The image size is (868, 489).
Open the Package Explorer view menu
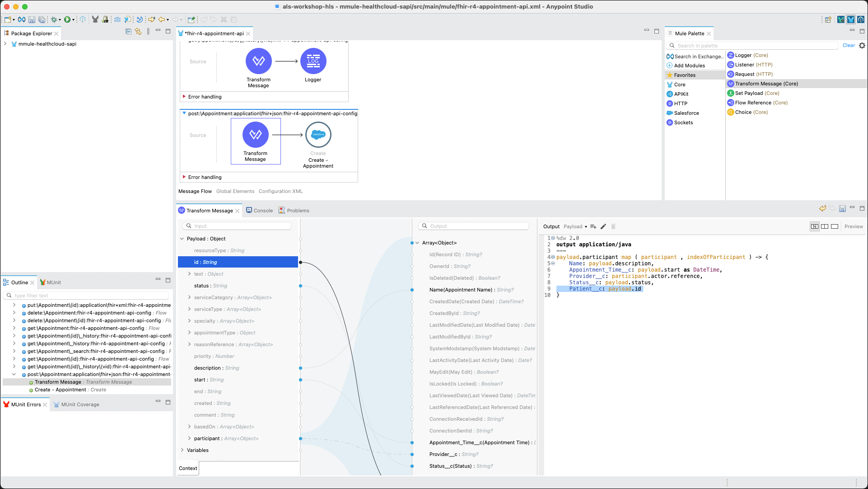coord(148,32)
